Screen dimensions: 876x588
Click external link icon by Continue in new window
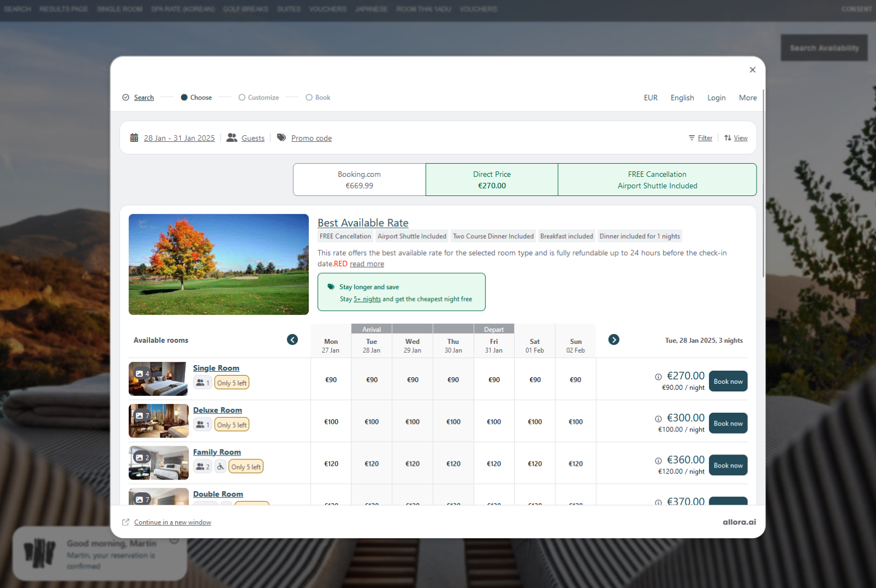(126, 522)
